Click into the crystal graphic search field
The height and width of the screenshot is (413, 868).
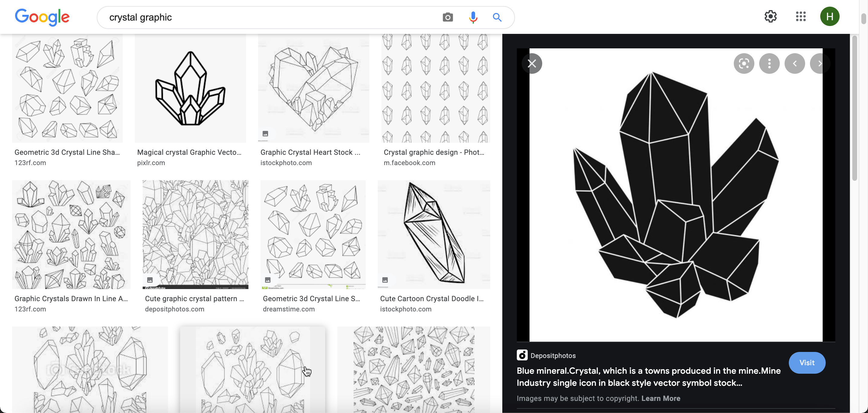point(270,17)
